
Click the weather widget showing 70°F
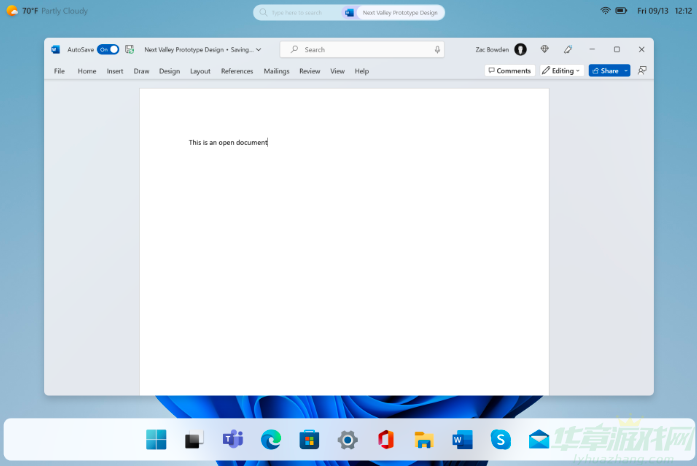pos(47,11)
